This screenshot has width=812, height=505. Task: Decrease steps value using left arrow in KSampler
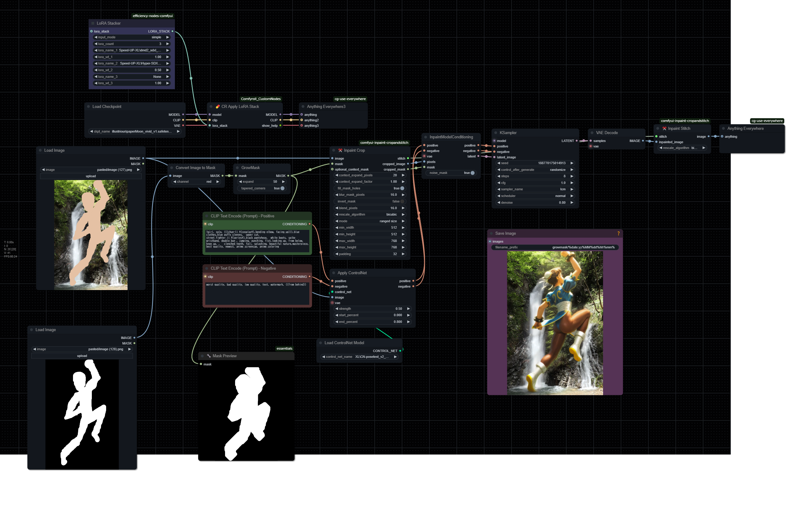point(499,176)
